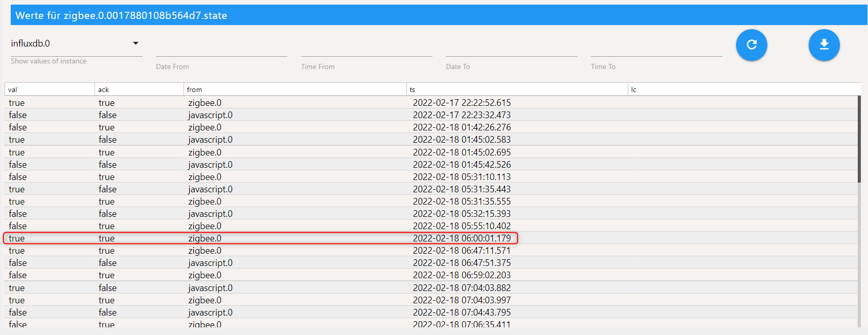This screenshot has width=868, height=335.
Task: Click the blue download values icon
Action: point(824,45)
